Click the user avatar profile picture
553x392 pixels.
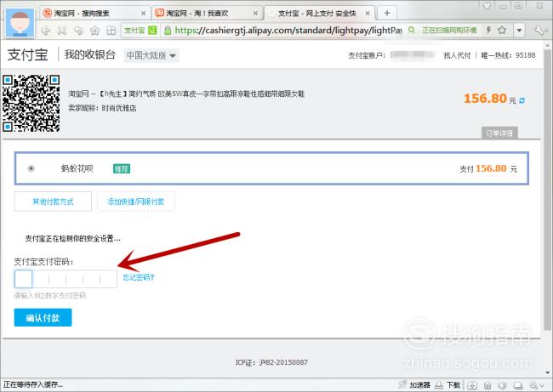coord(20,22)
